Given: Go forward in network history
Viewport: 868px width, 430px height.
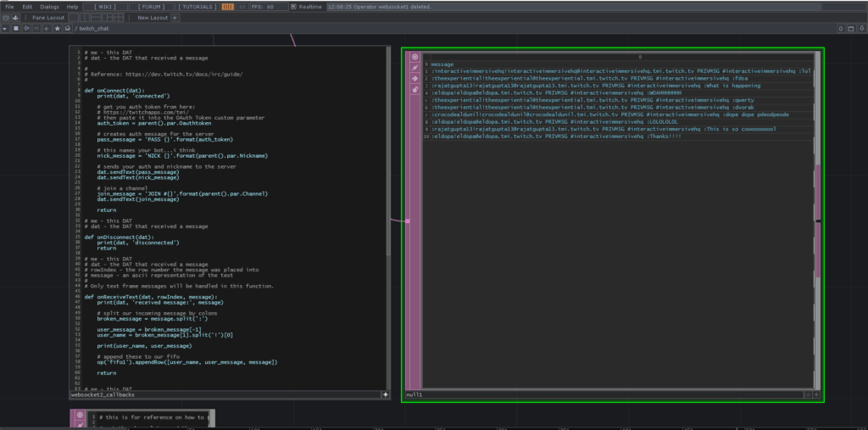Looking at the screenshot, I should point(36,28).
